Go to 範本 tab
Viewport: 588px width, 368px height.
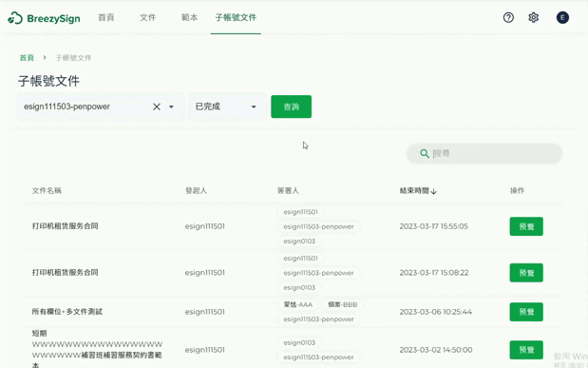tap(189, 18)
